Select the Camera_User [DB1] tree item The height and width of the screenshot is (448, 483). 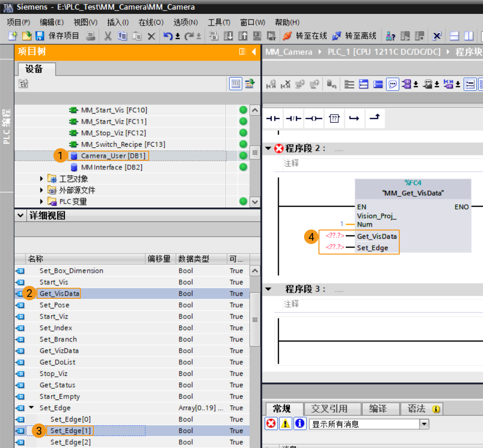[113, 155]
